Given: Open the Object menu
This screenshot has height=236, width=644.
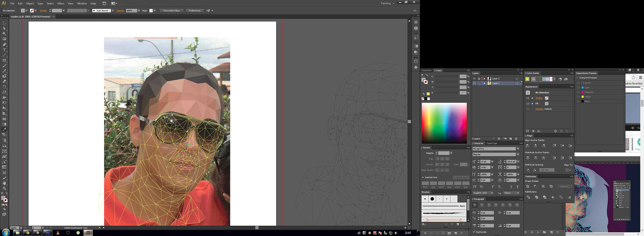Looking at the screenshot, I should click(x=30, y=3).
